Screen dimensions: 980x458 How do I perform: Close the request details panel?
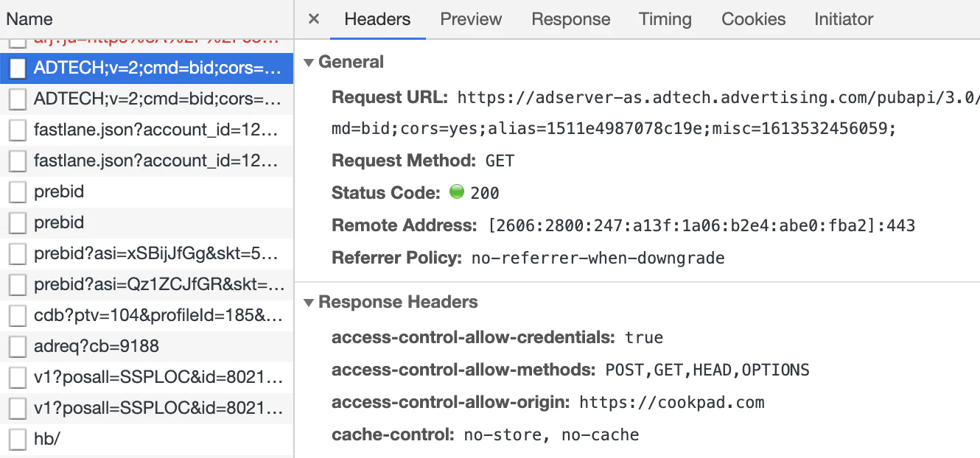click(314, 19)
